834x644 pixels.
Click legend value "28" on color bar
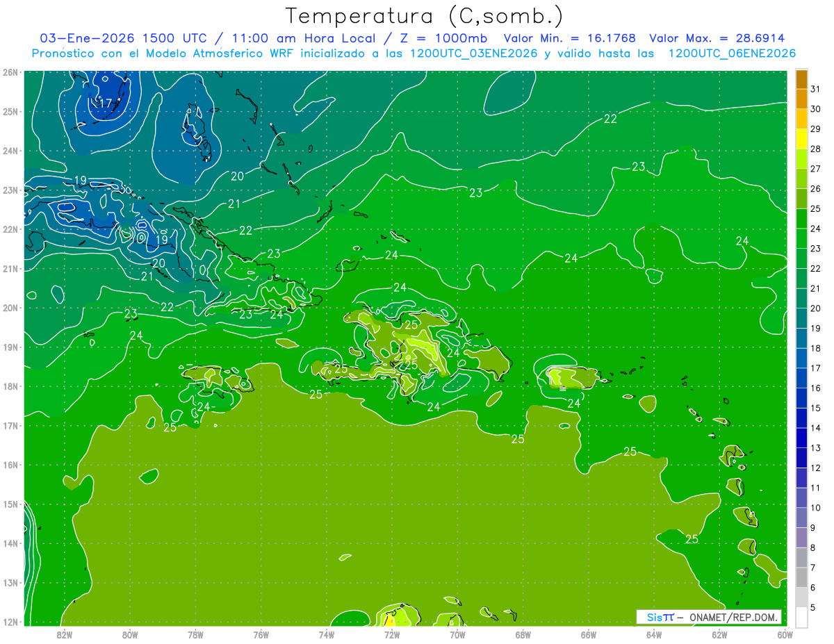point(815,149)
